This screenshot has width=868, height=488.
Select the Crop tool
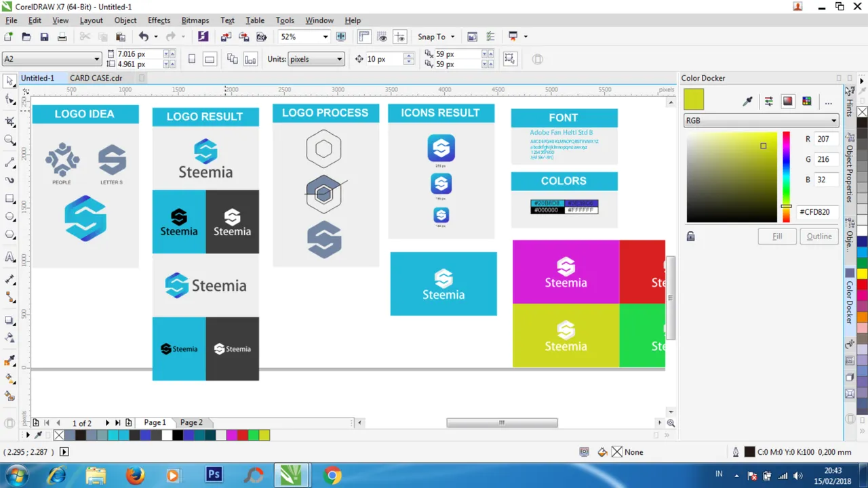pyautogui.click(x=9, y=122)
